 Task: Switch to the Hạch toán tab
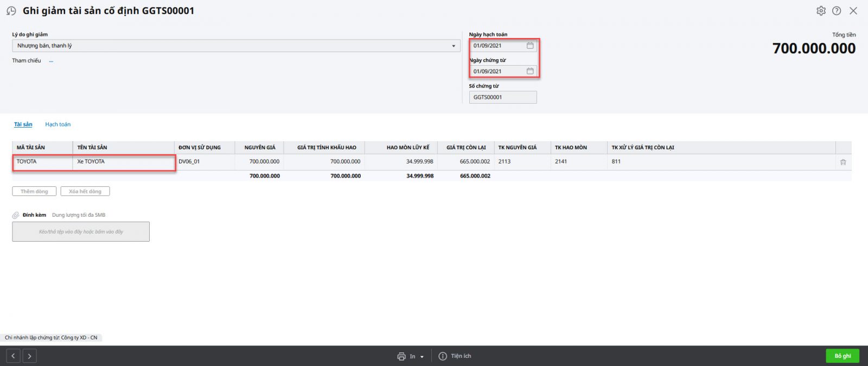58,124
